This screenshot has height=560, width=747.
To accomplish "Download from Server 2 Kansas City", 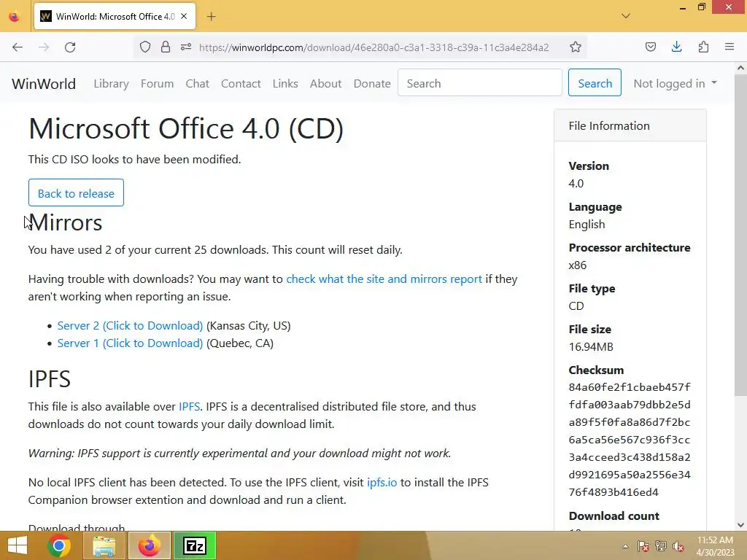I will [x=130, y=326].
